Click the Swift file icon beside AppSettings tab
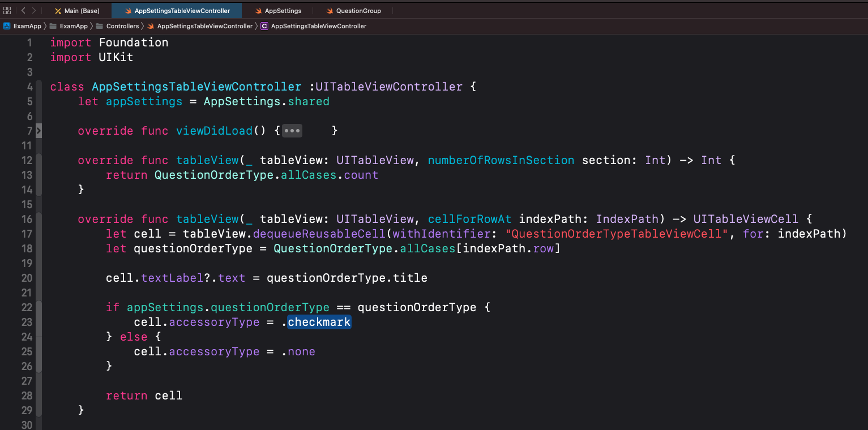Image resolution: width=868 pixels, height=430 pixels. point(259,10)
